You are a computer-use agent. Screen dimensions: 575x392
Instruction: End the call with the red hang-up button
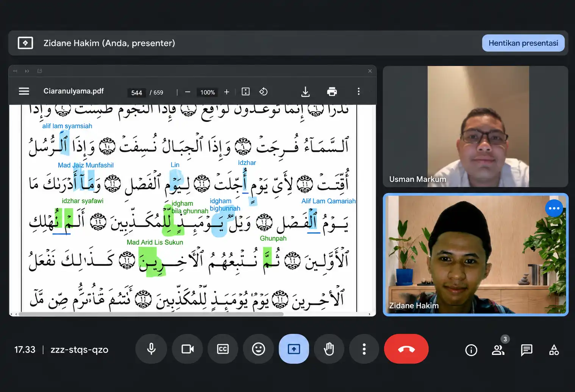click(x=406, y=349)
